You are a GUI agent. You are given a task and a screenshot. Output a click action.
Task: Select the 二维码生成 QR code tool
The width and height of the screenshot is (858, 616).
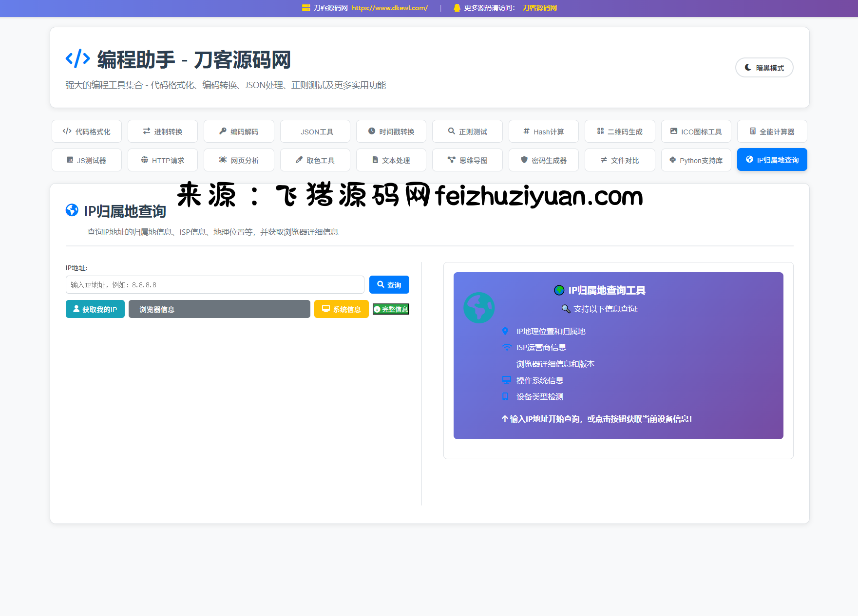[620, 131]
